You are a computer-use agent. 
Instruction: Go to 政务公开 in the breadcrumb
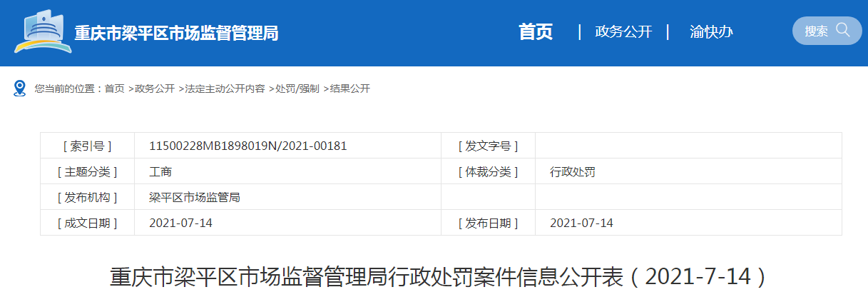(x=155, y=89)
